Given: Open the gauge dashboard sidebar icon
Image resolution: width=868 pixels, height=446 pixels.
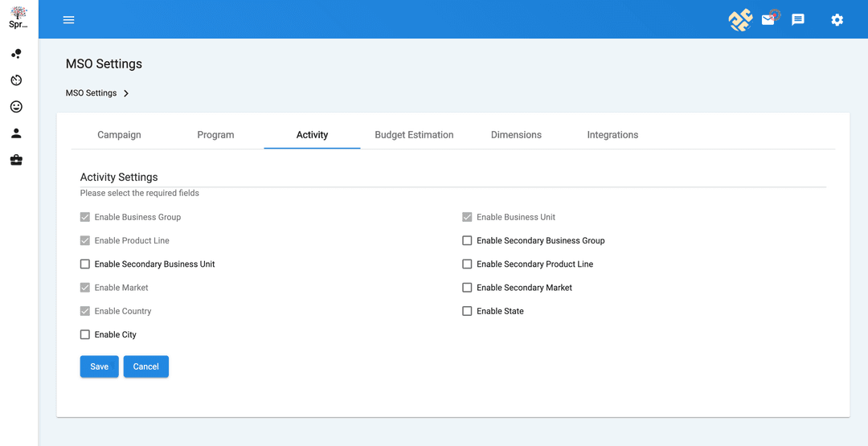Looking at the screenshot, I should coord(17,80).
